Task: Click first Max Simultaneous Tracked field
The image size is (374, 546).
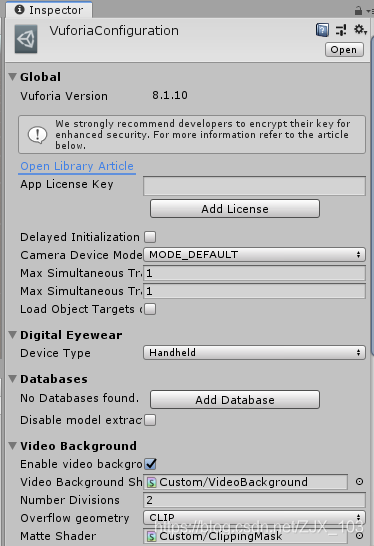Action: pos(254,273)
